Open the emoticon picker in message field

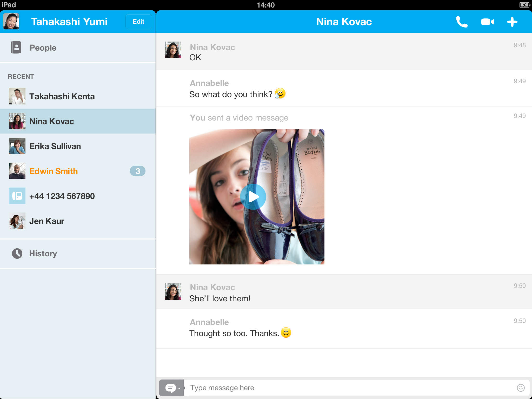[x=521, y=388]
